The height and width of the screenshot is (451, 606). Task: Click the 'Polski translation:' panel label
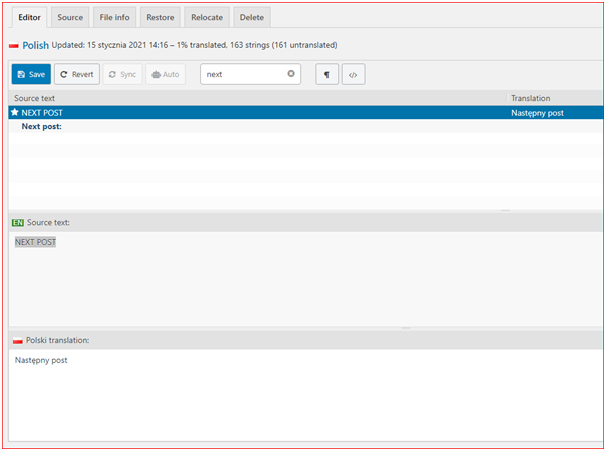(x=58, y=340)
